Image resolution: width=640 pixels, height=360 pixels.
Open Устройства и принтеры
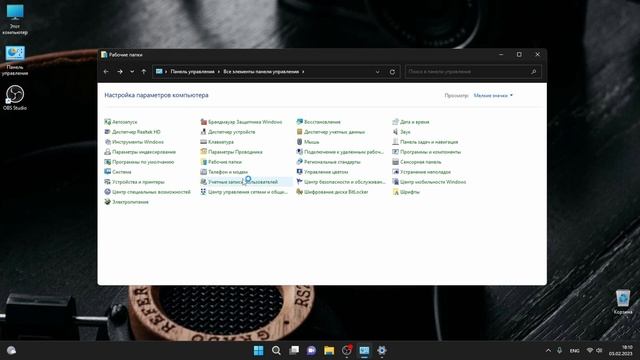pyautogui.click(x=134, y=182)
